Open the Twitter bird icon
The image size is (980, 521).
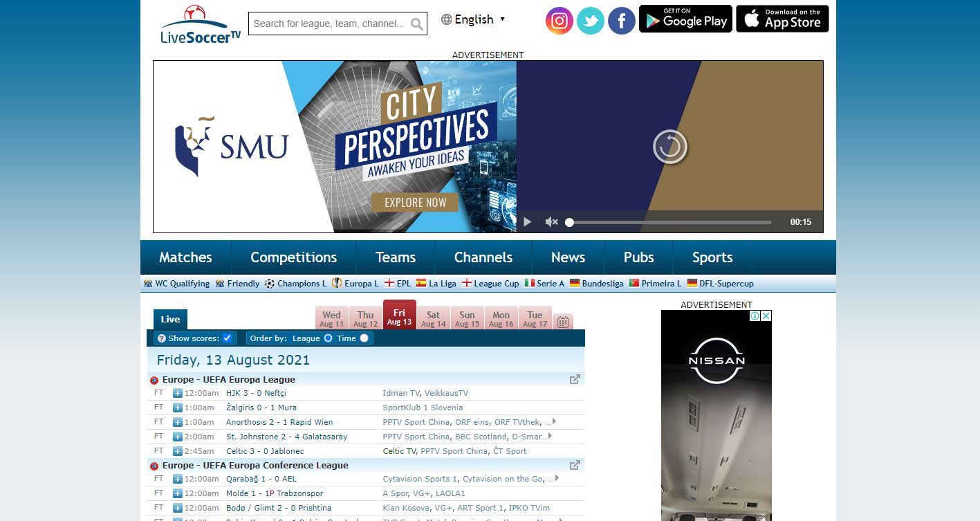(590, 21)
